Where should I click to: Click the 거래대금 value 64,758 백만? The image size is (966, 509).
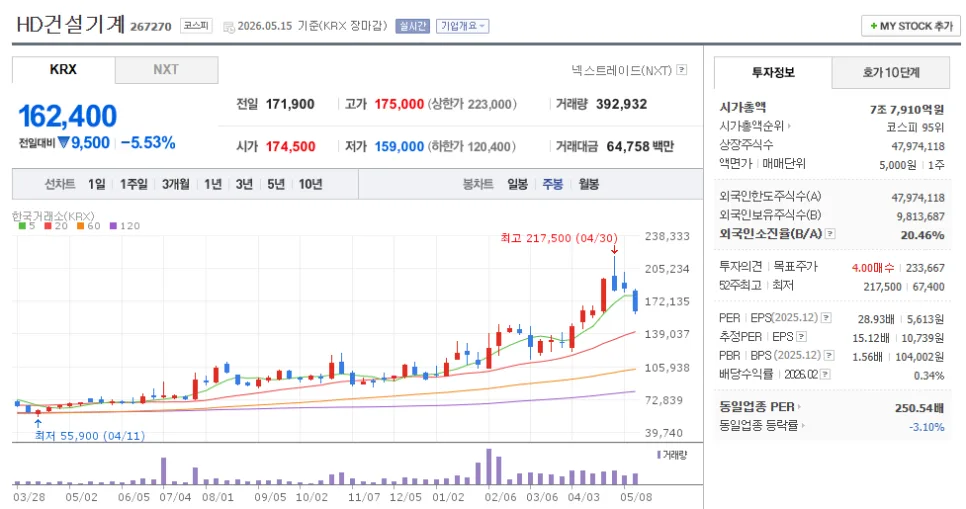pos(640,147)
